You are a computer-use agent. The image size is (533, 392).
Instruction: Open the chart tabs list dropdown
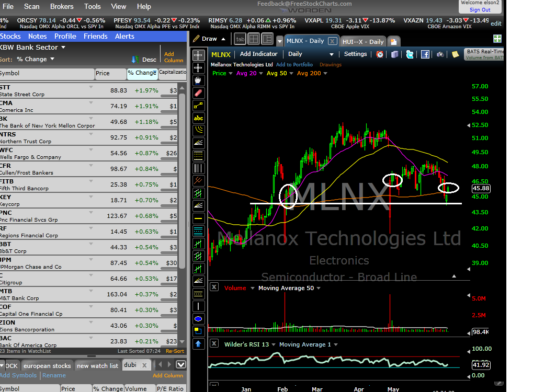(280, 41)
